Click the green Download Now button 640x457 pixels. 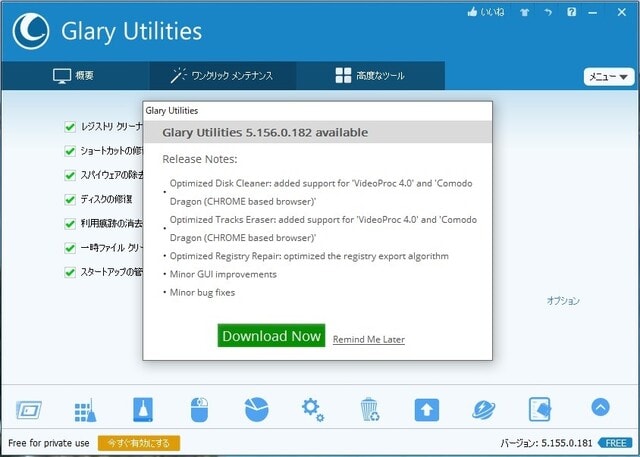point(271,336)
